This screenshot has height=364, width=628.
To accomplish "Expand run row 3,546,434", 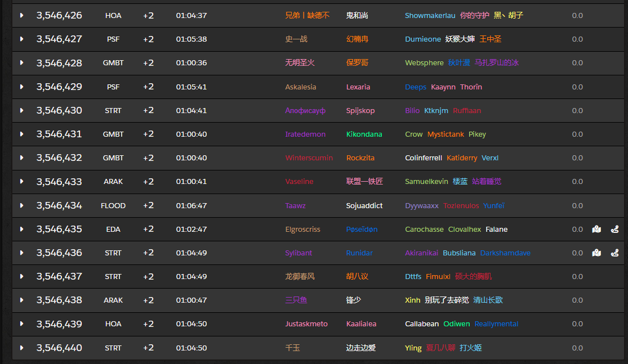I will pyautogui.click(x=21, y=205).
